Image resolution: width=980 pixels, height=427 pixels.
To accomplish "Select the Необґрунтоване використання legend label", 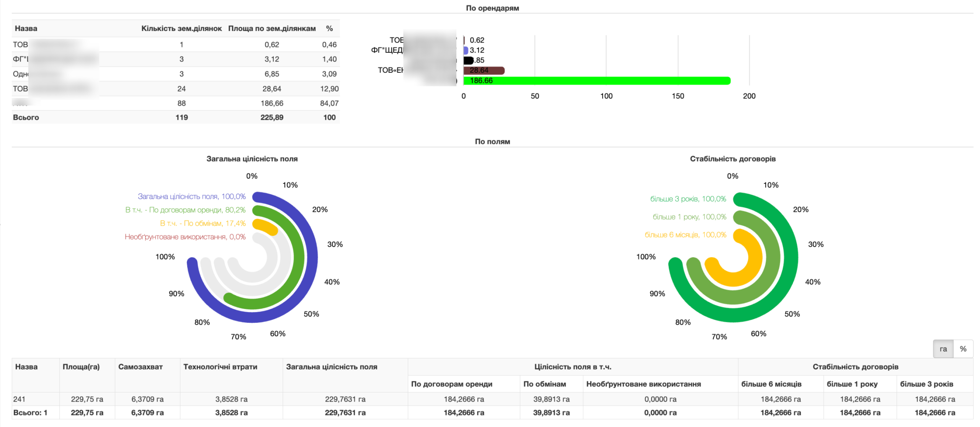I will click(x=185, y=237).
